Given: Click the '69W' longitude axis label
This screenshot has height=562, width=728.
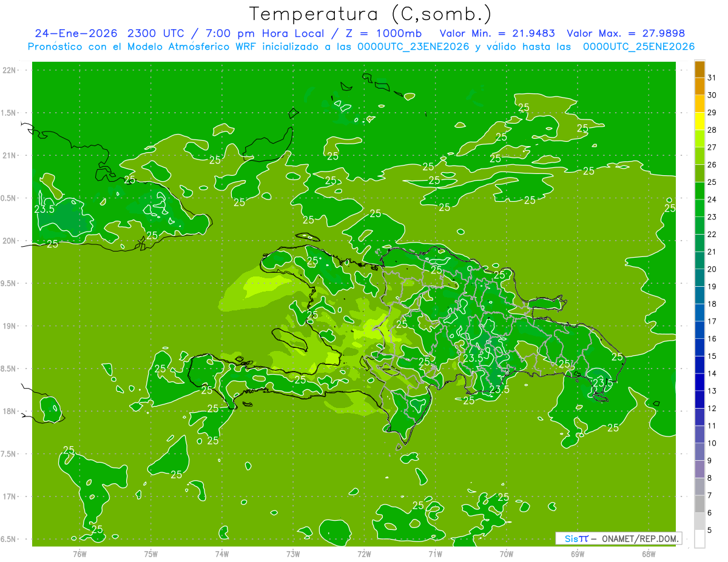Looking at the screenshot, I should [577, 554].
